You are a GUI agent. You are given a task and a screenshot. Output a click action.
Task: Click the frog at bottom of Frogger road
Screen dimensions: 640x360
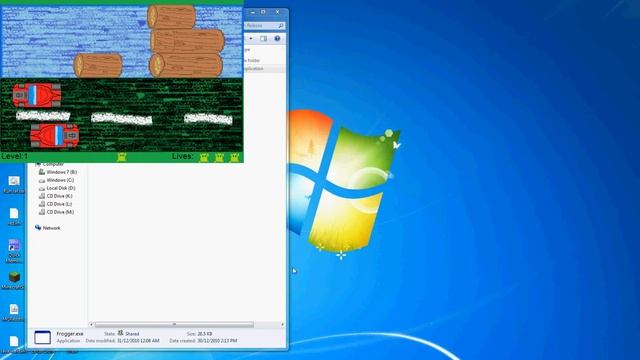point(122,157)
